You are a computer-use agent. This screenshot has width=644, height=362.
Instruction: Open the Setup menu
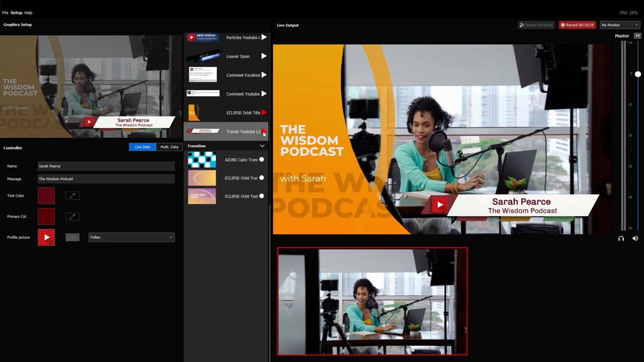point(16,13)
